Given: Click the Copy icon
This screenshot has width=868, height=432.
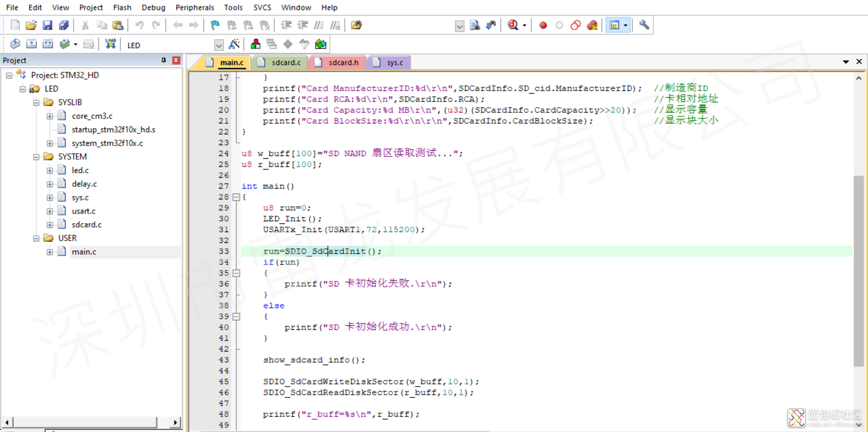Looking at the screenshot, I should [102, 25].
